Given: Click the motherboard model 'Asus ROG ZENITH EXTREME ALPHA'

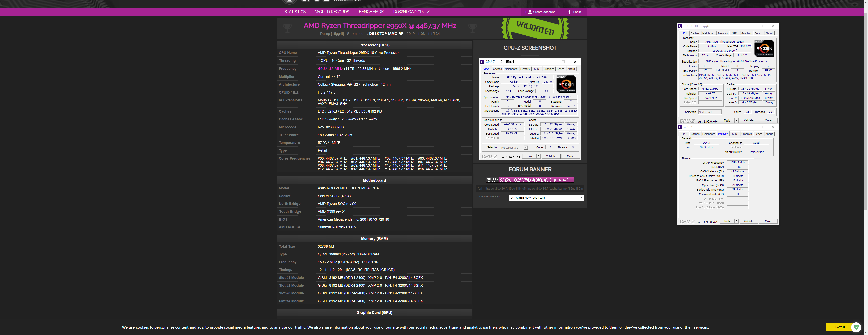Looking at the screenshot, I should pos(348,188).
